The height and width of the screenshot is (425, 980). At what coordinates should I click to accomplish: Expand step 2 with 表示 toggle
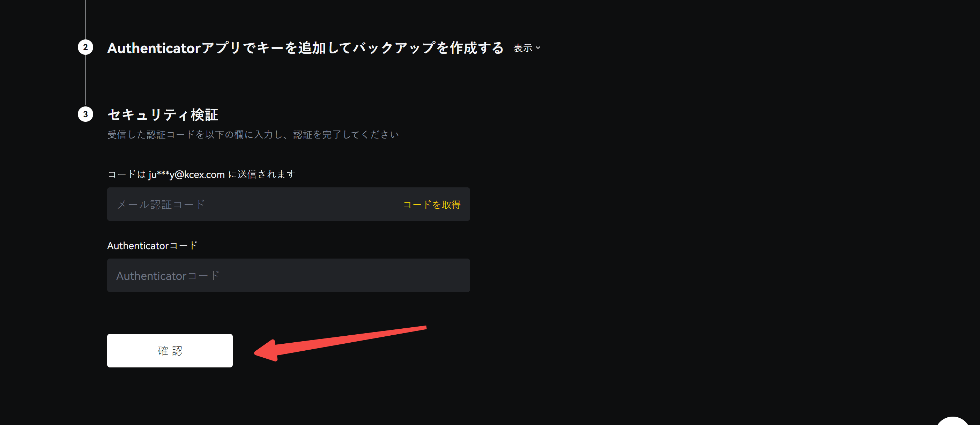(527, 48)
